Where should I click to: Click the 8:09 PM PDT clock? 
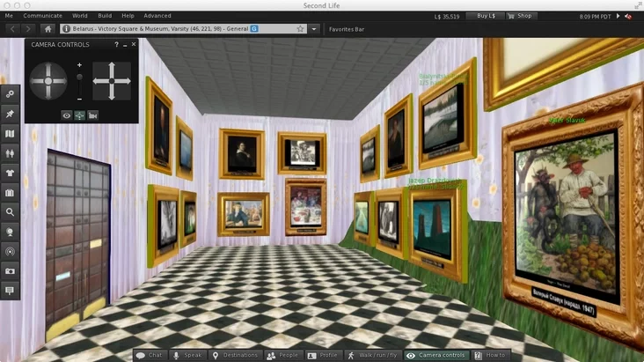tap(595, 17)
